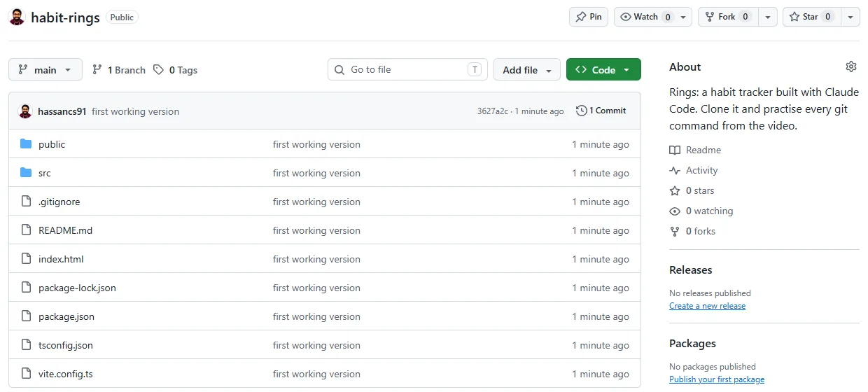Open the README.md file

pos(66,230)
